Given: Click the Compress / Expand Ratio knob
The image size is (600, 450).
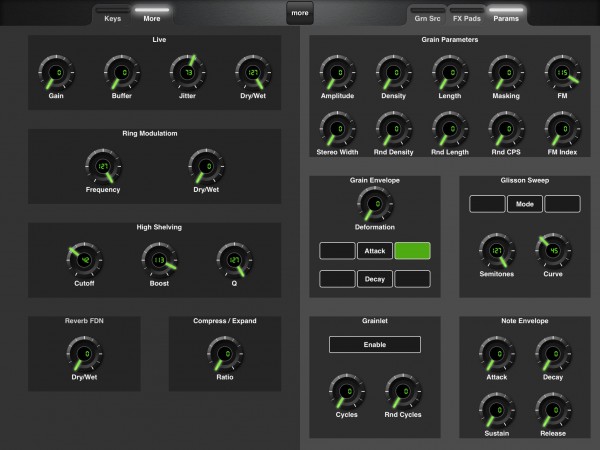Looking at the screenshot, I should pyautogui.click(x=225, y=354).
